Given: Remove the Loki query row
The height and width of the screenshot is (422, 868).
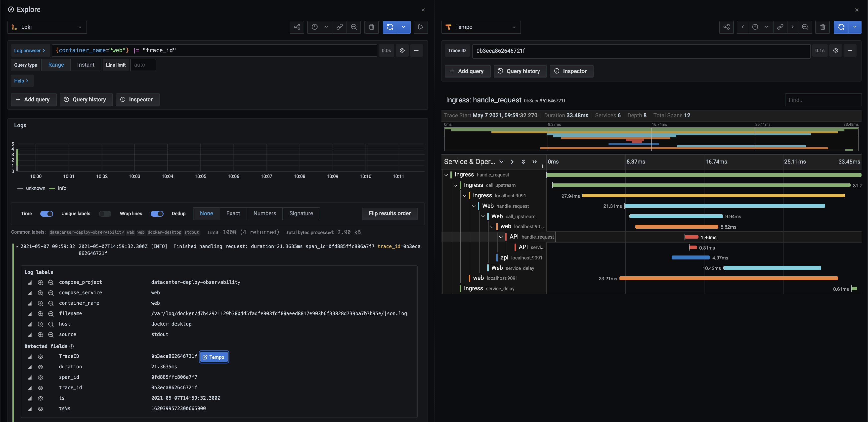Looking at the screenshot, I should (417, 50).
